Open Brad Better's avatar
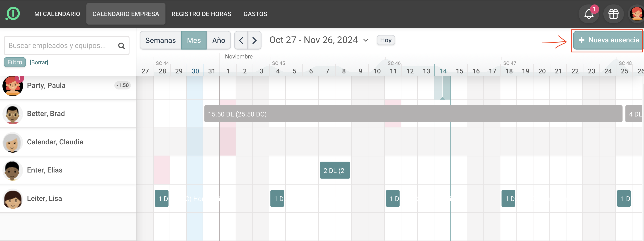 click(x=13, y=114)
